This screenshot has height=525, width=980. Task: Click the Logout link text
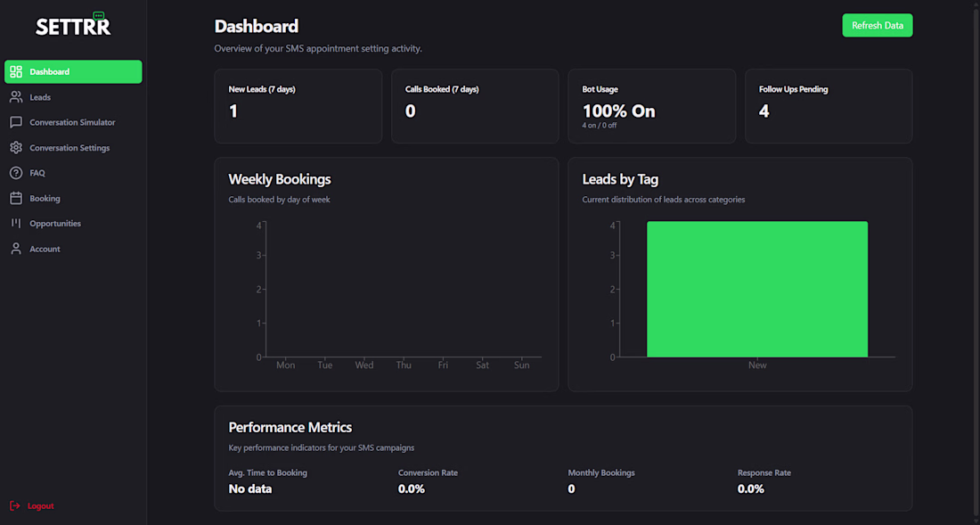pos(41,506)
